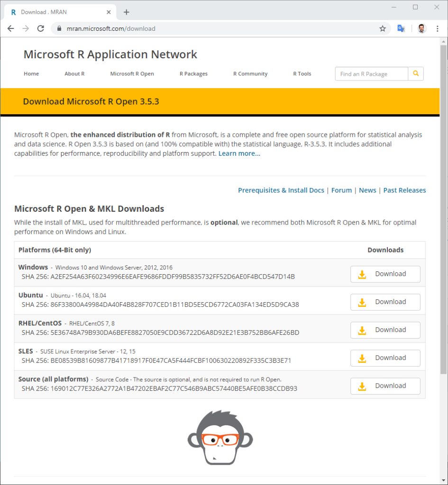Click the Download Microsoft R Open 3.5.3 heading
The image size is (448, 485).
click(x=91, y=101)
